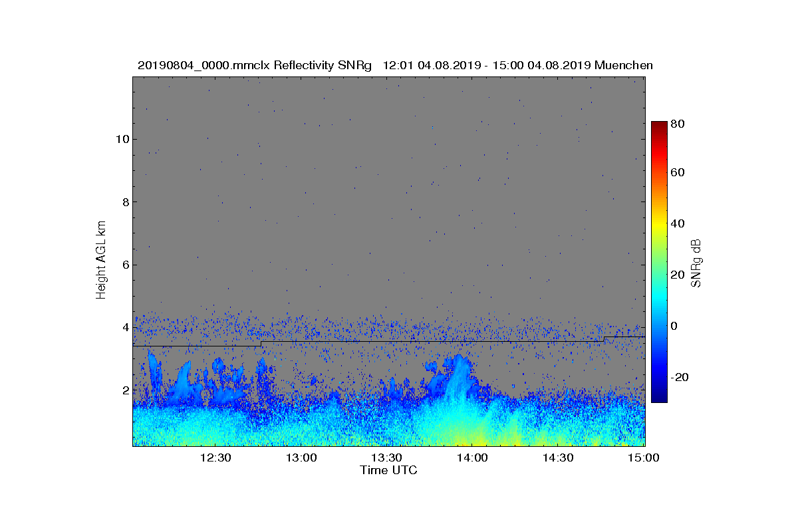Viewport: 798px width, 532px height.
Task: Click the dark red top of colorbar
Action: click(x=659, y=126)
